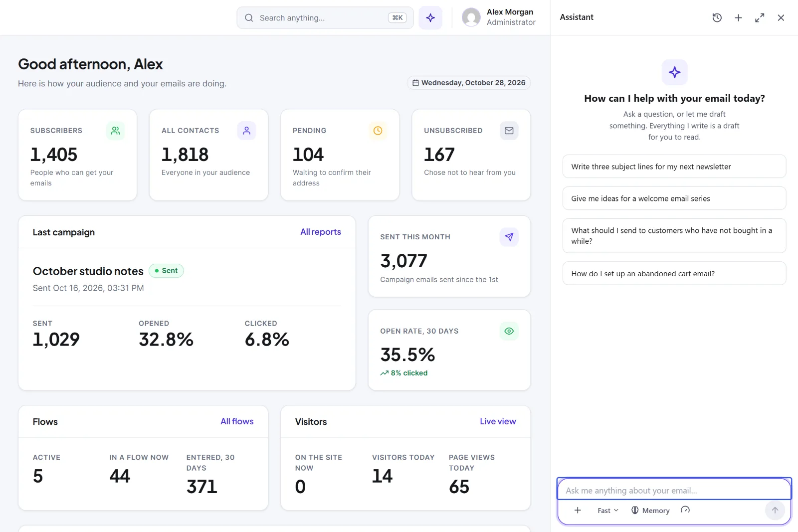Send the assistant message with the arrow
Viewport: 798px width, 532px height.
(775, 510)
